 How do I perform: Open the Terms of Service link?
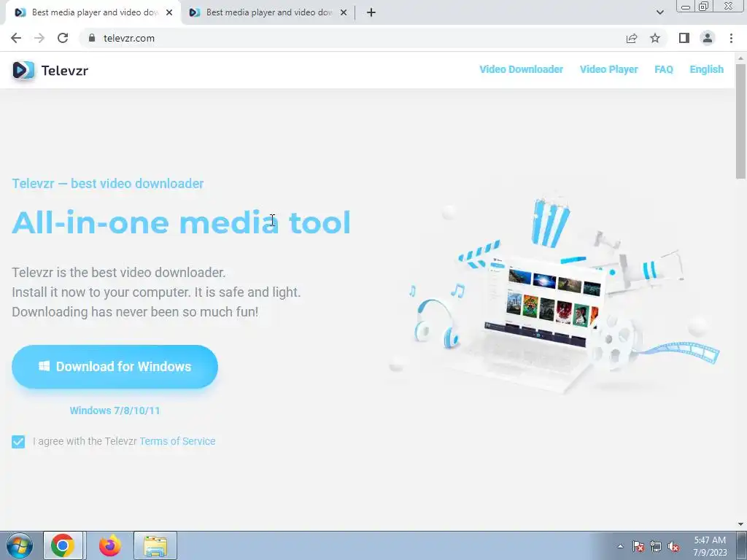(177, 441)
